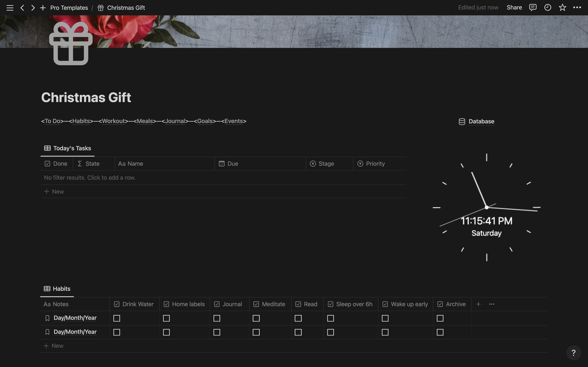The width and height of the screenshot is (588, 367).
Task: Open the comments speech bubble icon
Action: (x=533, y=8)
